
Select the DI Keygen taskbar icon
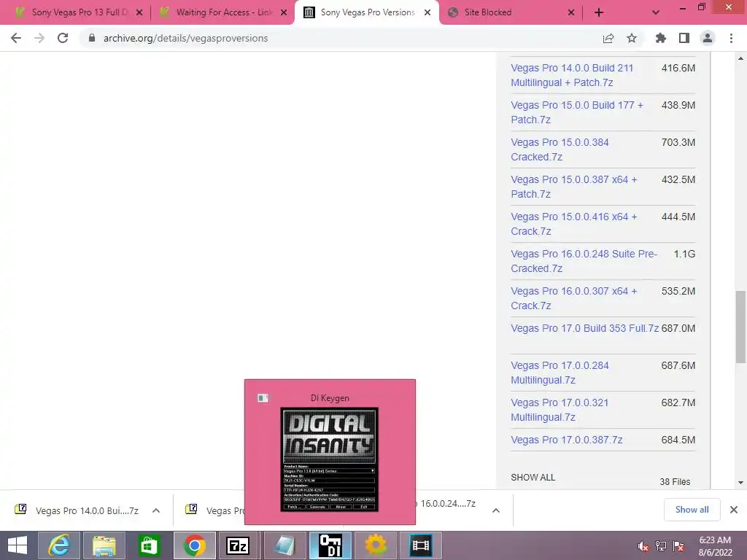point(330,545)
